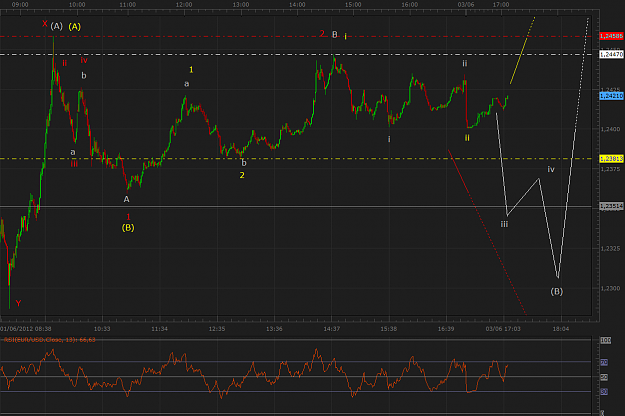This screenshot has height=416, width=625.
Task: Select the white iv projection label
Action: tap(551, 169)
